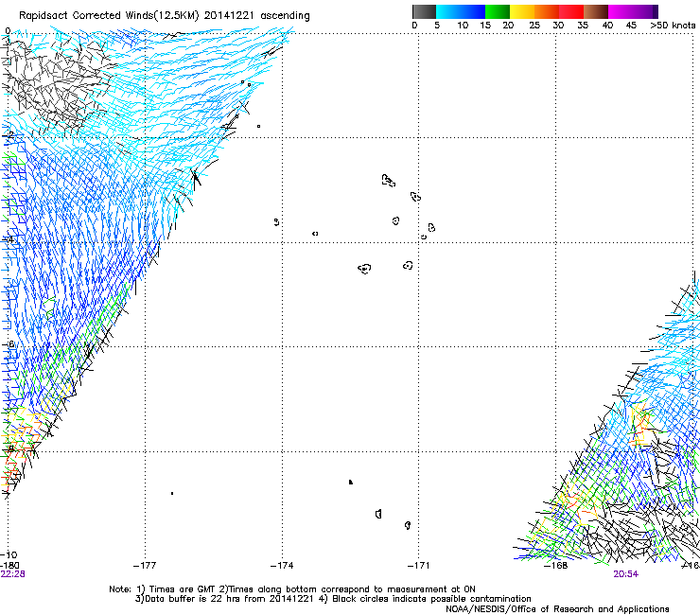Click the yellow 20-25 knots legend swatch
This screenshot has width=700, height=615.
[x=522, y=11]
